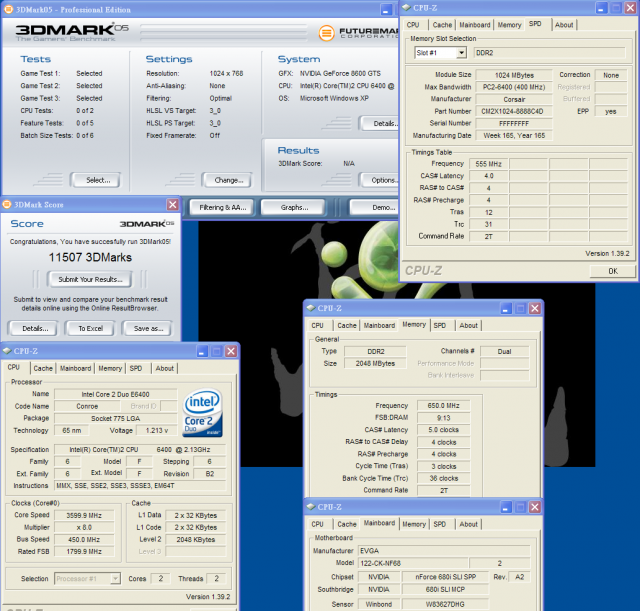The width and height of the screenshot is (640, 611).
Task: Select SPD tab in CPU-Z CPU window
Action: tap(136, 368)
